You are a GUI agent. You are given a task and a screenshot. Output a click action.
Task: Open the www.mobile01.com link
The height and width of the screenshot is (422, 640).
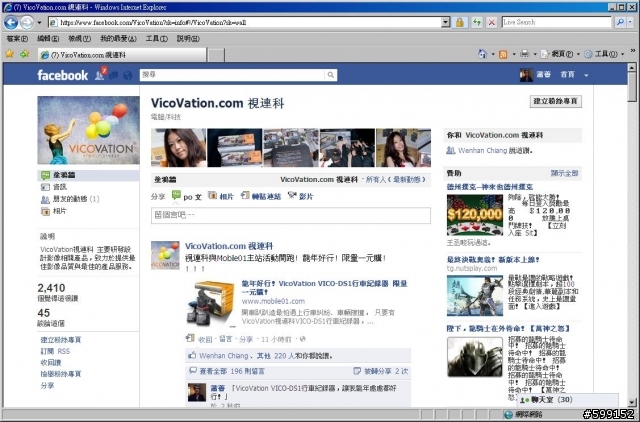(x=273, y=301)
